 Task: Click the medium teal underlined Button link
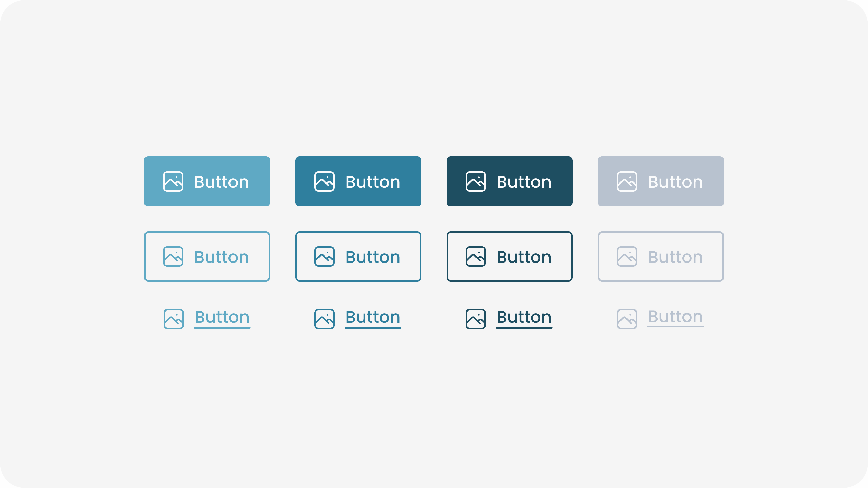pos(373,318)
